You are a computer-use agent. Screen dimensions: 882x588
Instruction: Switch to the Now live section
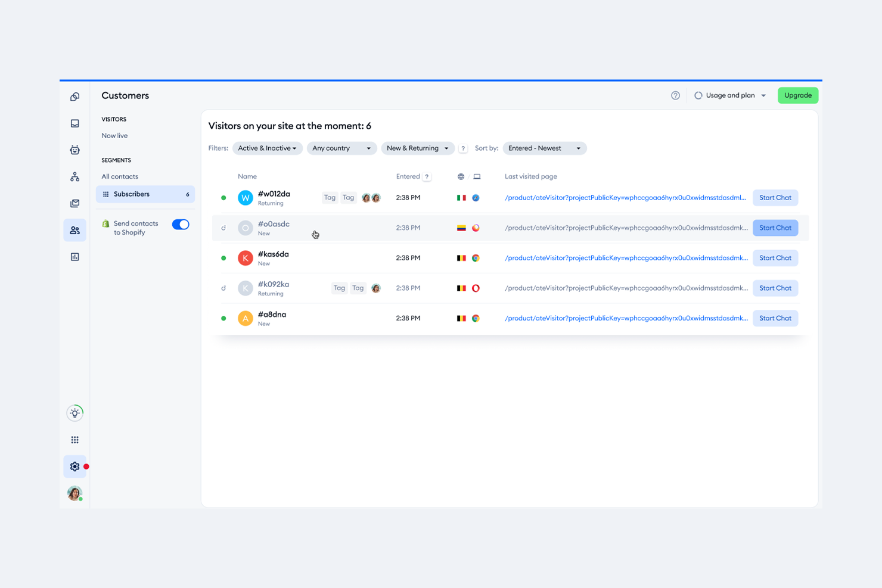tap(114, 135)
